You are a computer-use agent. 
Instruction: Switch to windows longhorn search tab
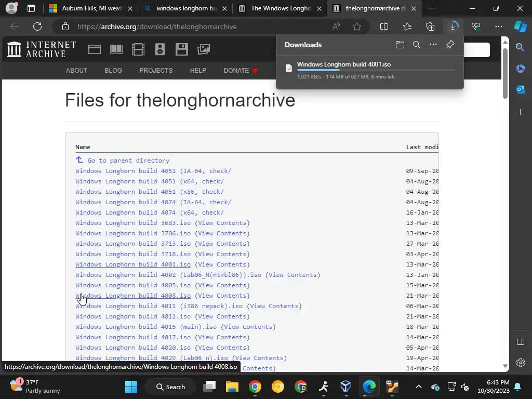184,8
